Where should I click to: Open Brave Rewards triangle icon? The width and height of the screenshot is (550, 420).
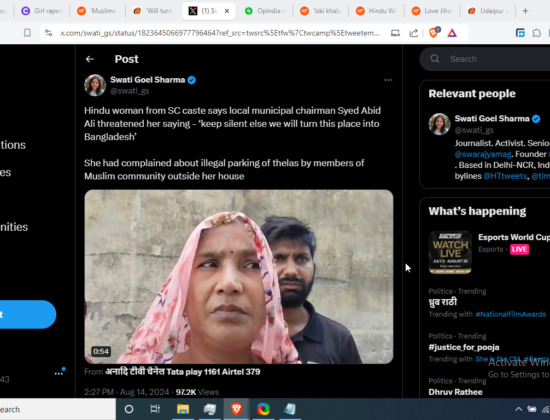click(452, 33)
